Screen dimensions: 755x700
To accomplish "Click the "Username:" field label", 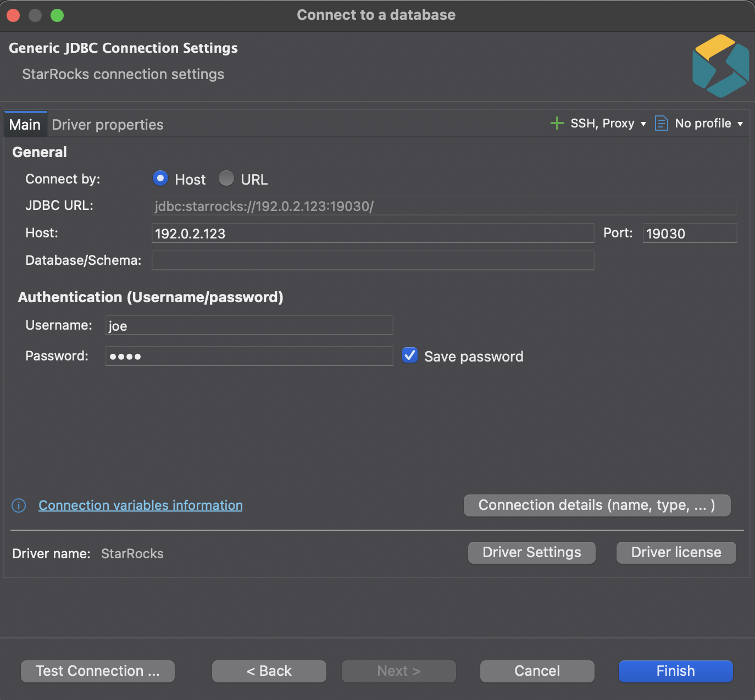I will [x=59, y=325].
